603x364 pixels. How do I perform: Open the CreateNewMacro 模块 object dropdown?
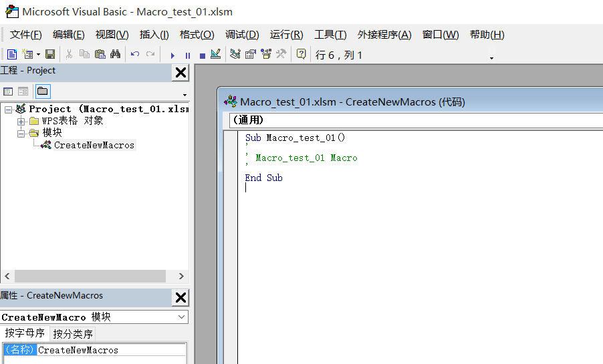tap(182, 317)
